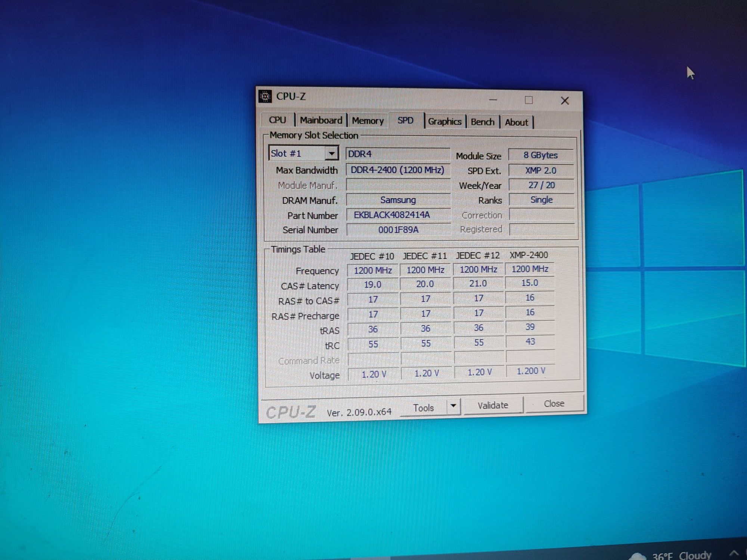Click the JEDEC #12 CAS latency 21.0 cell
This screenshot has width=747, height=560.
478,283
